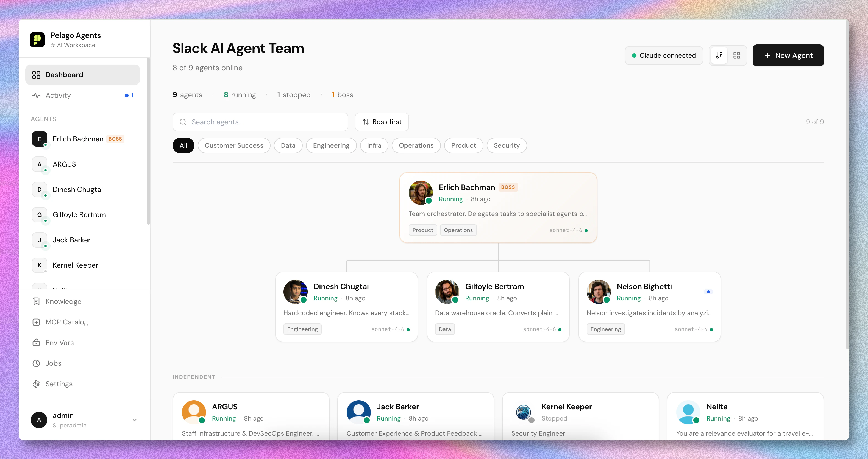Switch to hierarchy tree view
The width and height of the screenshot is (868, 459).
(x=719, y=55)
